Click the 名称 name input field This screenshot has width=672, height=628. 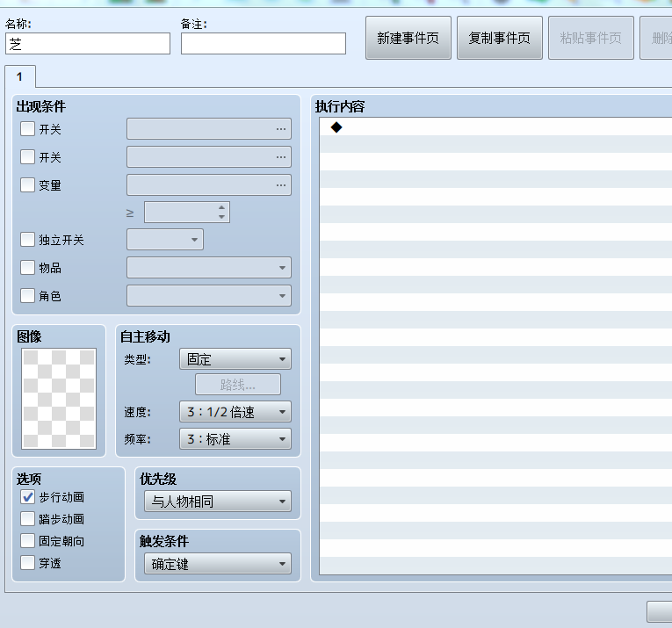point(88,44)
